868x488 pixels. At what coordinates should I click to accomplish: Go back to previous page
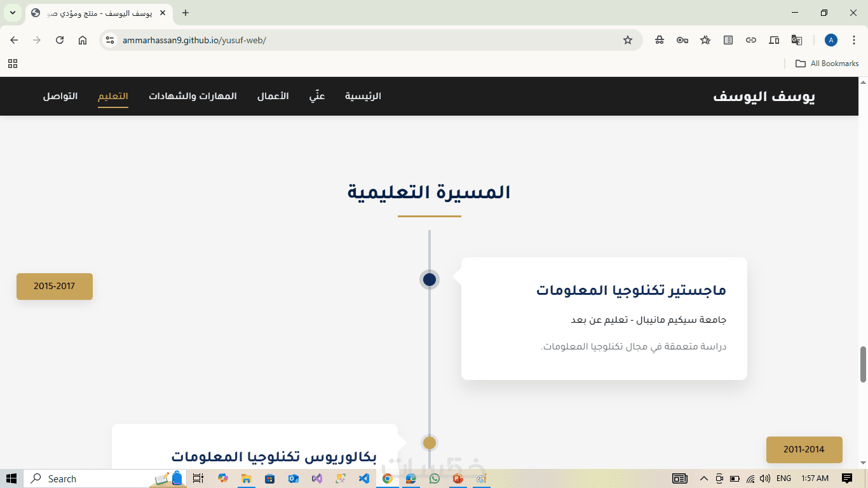pos(14,40)
